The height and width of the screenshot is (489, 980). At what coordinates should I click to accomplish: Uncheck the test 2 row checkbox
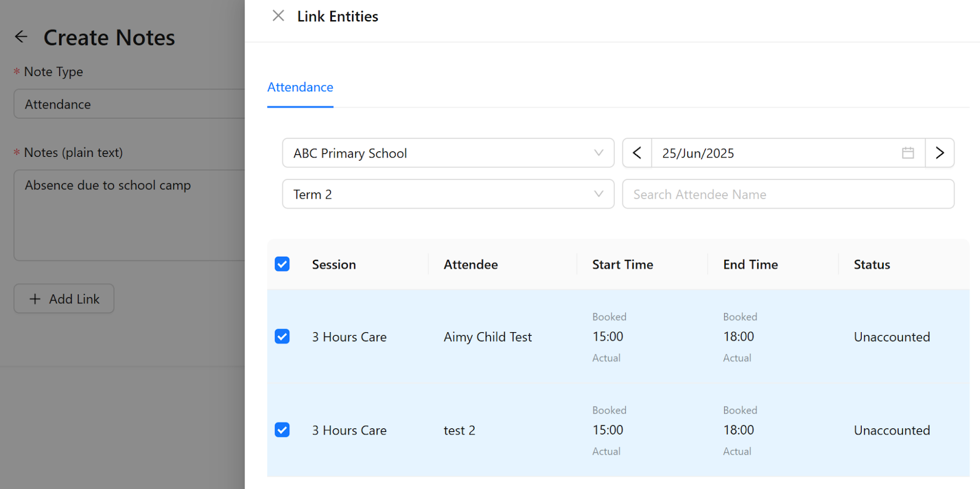click(x=282, y=430)
